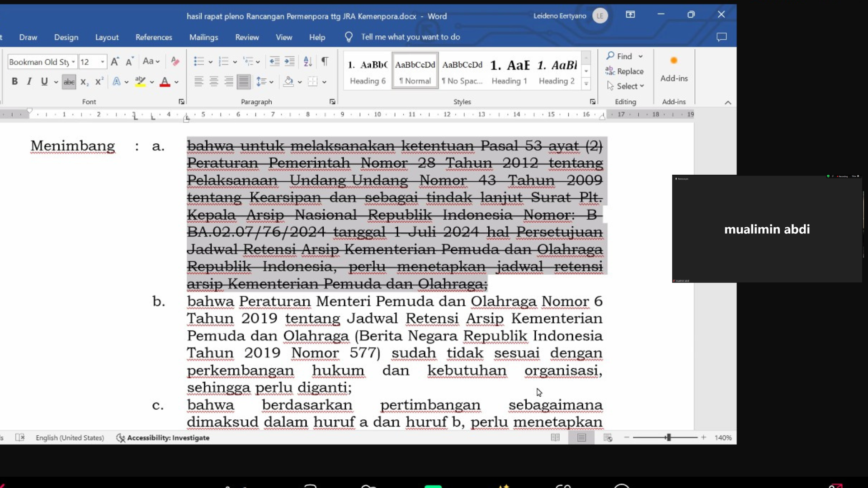868x488 pixels.
Task: Open Font dialog launcher
Action: (181, 102)
